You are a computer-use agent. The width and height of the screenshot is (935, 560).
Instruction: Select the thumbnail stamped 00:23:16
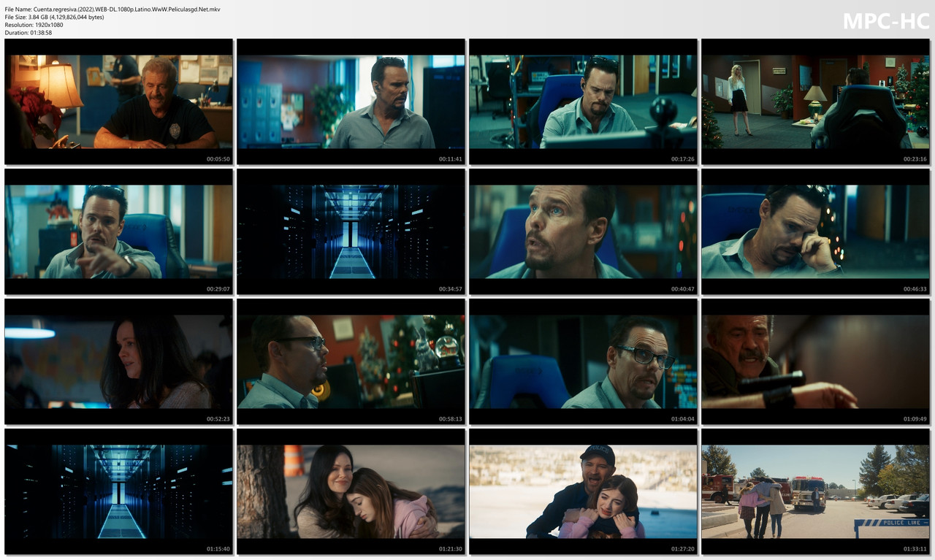pos(815,101)
